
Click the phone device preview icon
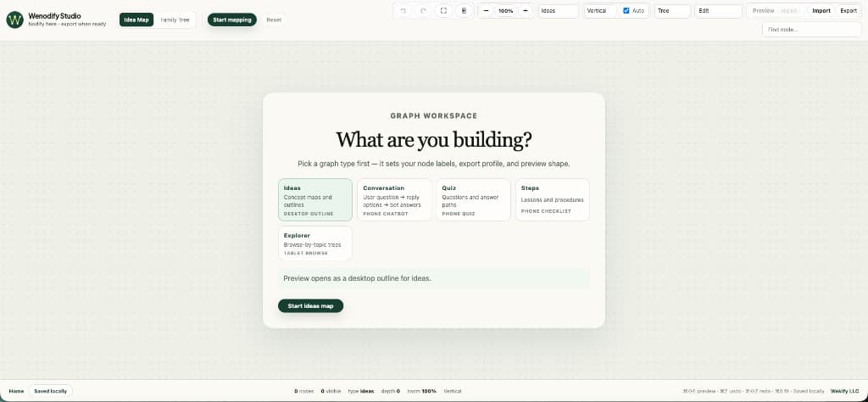tap(464, 10)
